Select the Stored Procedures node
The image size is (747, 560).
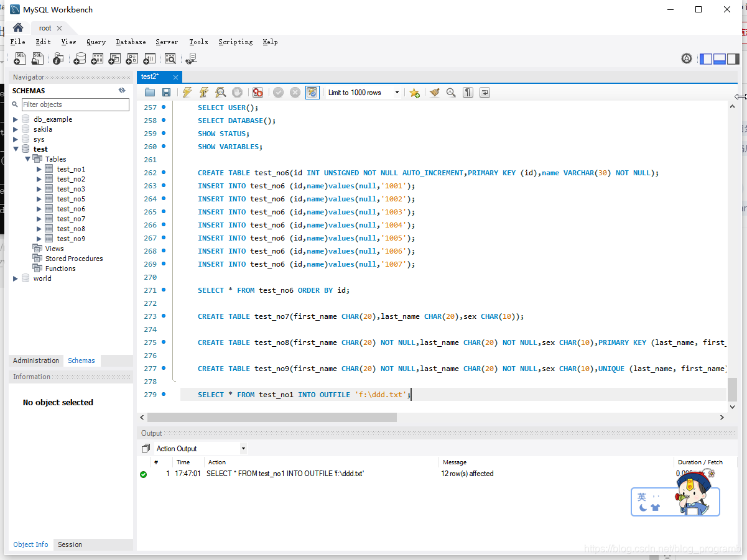74,259
